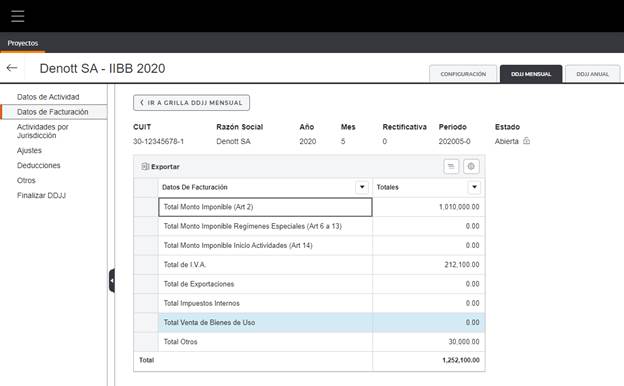Open Finalizar DDJJ section

pos(41,195)
